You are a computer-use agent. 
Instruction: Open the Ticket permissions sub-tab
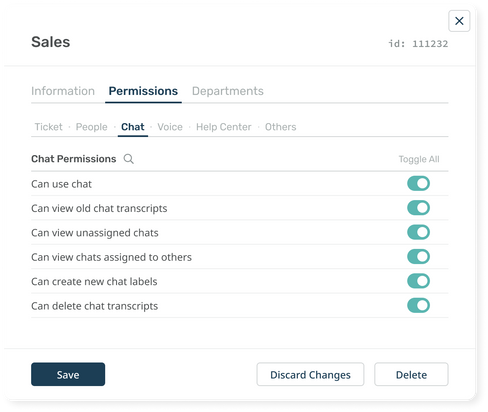(49, 127)
